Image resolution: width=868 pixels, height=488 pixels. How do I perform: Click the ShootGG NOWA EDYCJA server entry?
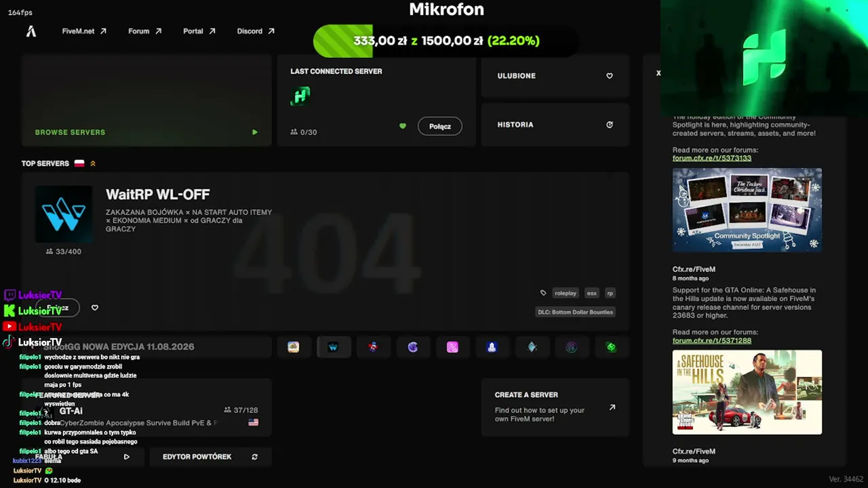(146, 347)
